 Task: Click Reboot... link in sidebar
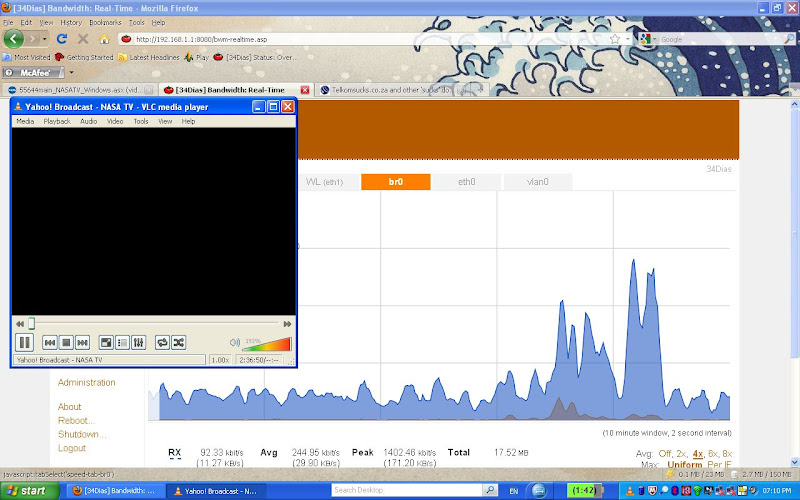(x=76, y=420)
